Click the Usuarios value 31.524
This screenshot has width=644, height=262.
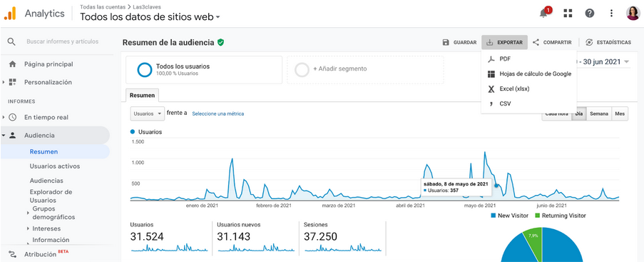point(147,236)
